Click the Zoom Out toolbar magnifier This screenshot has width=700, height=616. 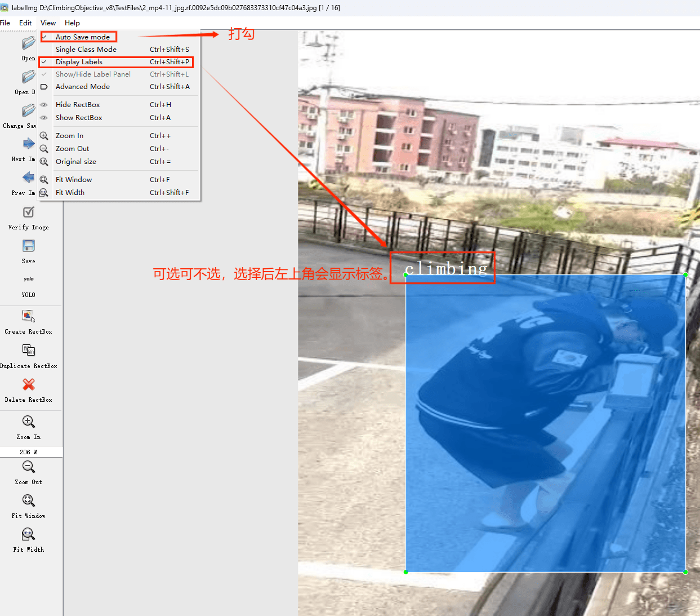pos(28,467)
